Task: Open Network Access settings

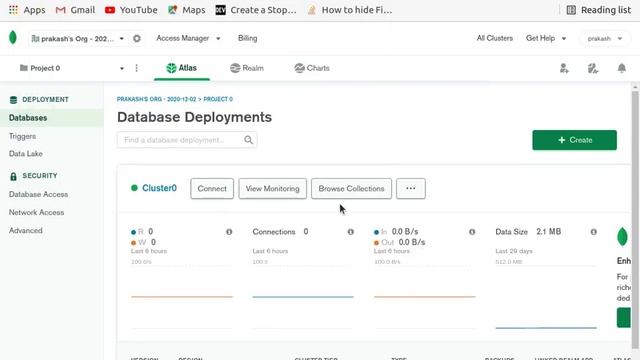Action: pos(36,213)
